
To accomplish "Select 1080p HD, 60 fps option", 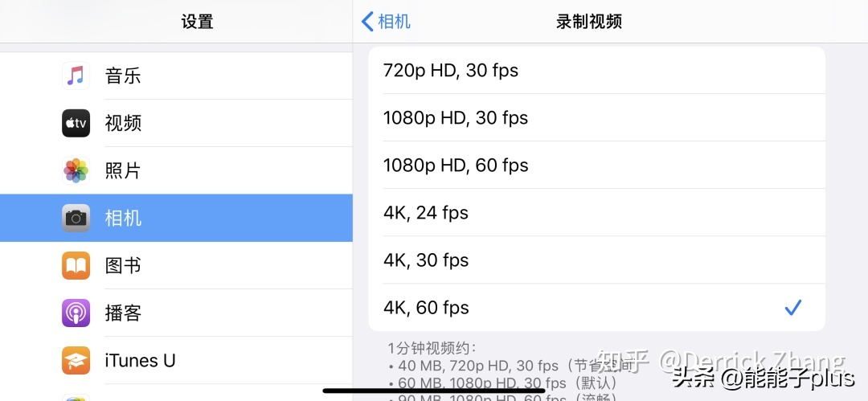I will tap(596, 165).
